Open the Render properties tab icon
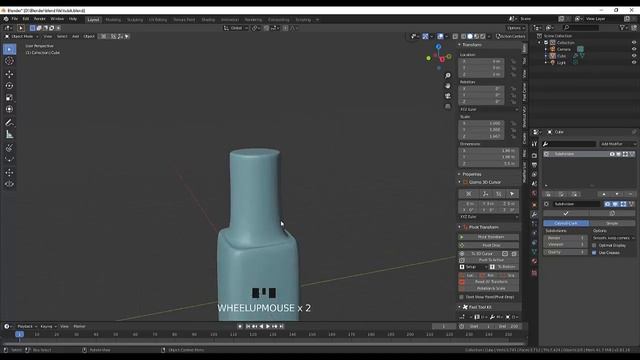The width and height of the screenshot is (640, 360). pos(534,156)
